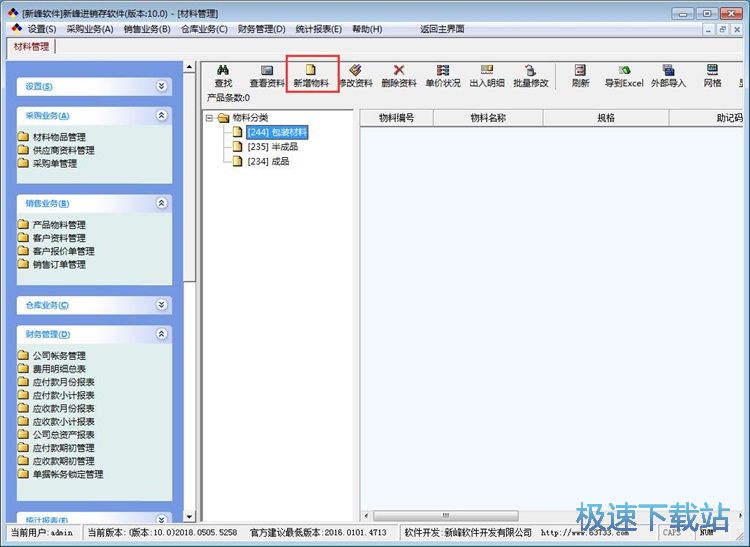Open the 仓库业务(C) menu in the menu bar
Screen dimensions: 750x547
204,29
